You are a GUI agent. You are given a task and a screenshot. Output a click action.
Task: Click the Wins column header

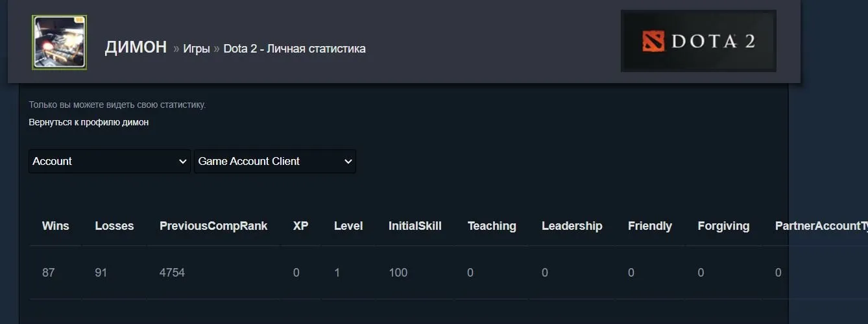56,226
